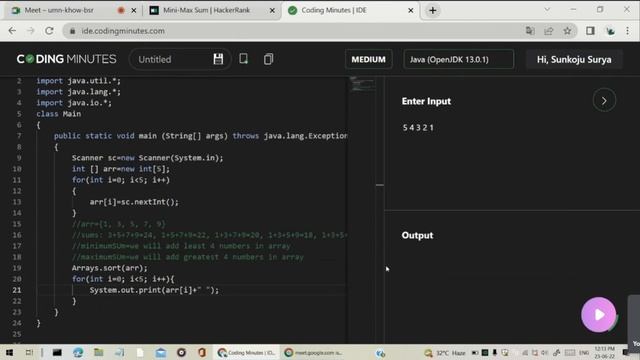Click the save file icon
Image resolution: width=640 pixels, height=360 pixels.
[x=218, y=59]
